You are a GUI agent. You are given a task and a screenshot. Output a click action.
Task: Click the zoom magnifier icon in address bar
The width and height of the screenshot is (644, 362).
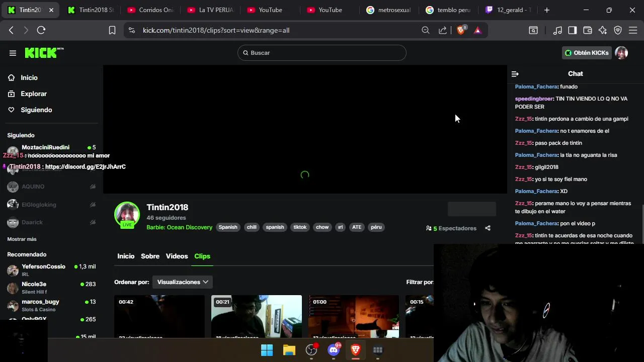pos(426,30)
